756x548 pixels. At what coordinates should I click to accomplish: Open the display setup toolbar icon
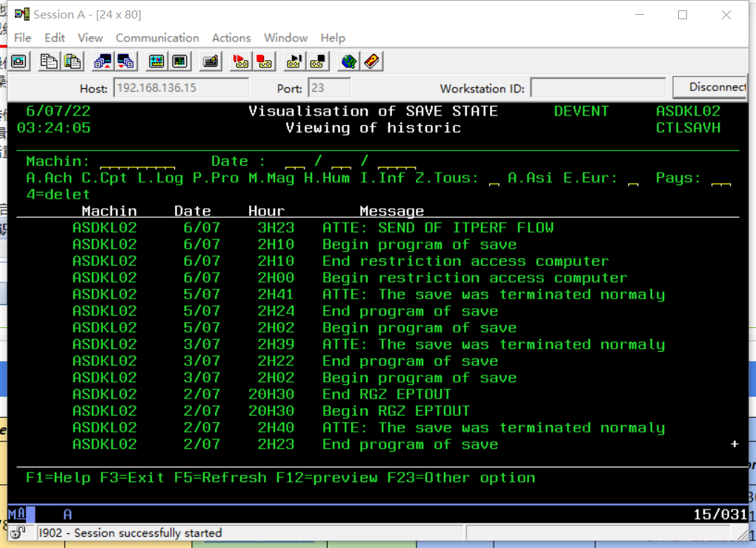point(156,61)
